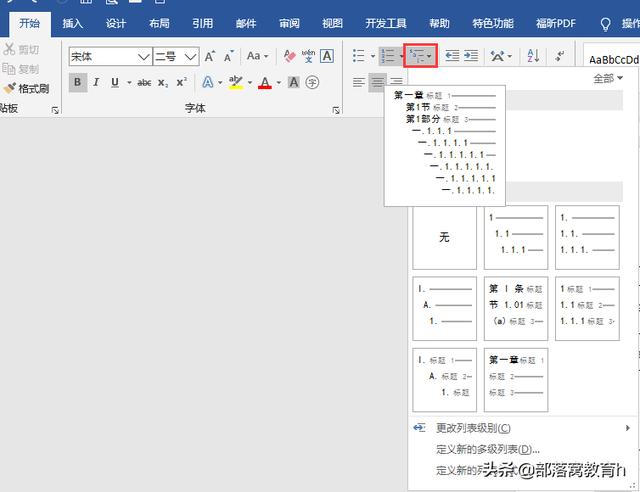Open font color dropdown arrow
This screenshot has height=492, width=640.
(279, 83)
